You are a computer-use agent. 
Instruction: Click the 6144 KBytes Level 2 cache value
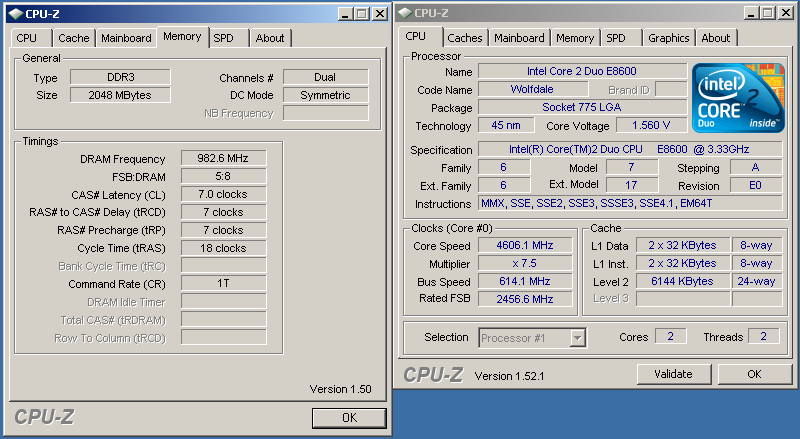pyautogui.click(x=683, y=281)
